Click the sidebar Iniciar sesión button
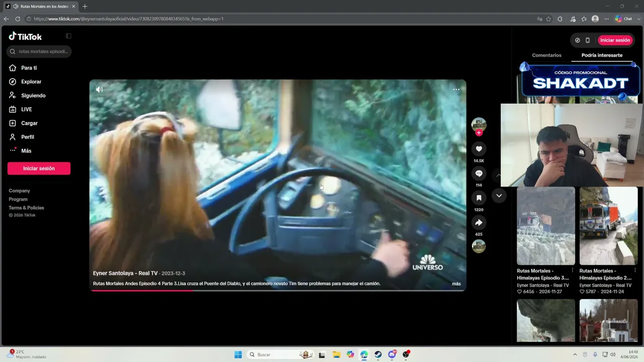The width and height of the screenshot is (644, 362). [x=39, y=168]
